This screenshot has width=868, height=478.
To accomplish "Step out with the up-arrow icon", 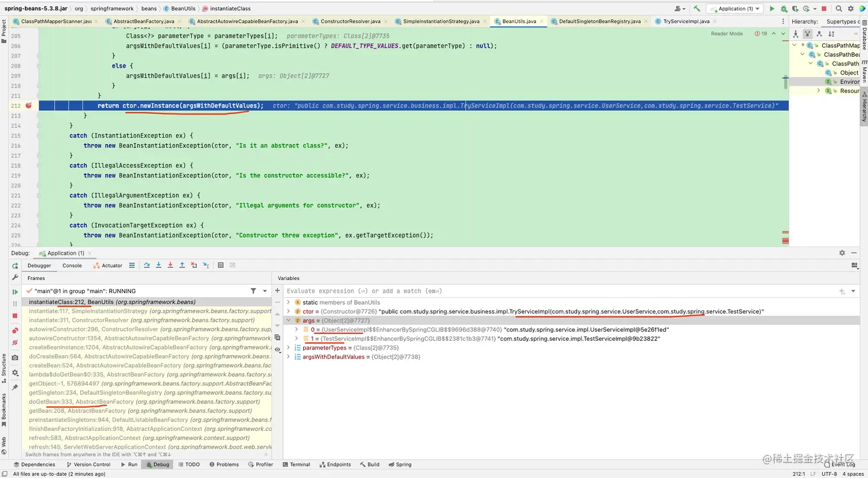I will [x=182, y=265].
